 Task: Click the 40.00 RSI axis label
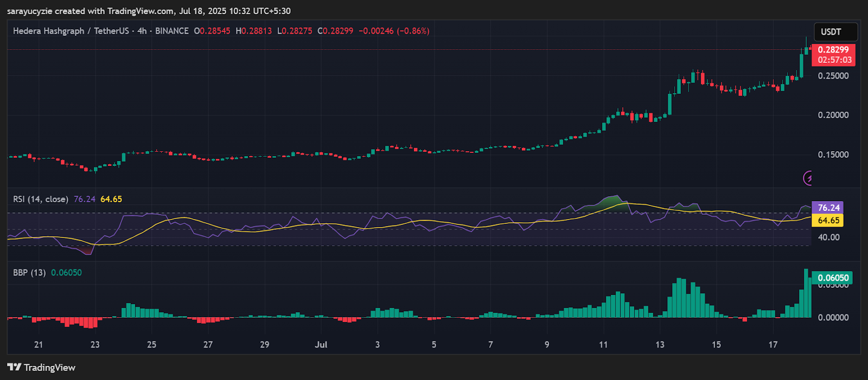pos(828,237)
